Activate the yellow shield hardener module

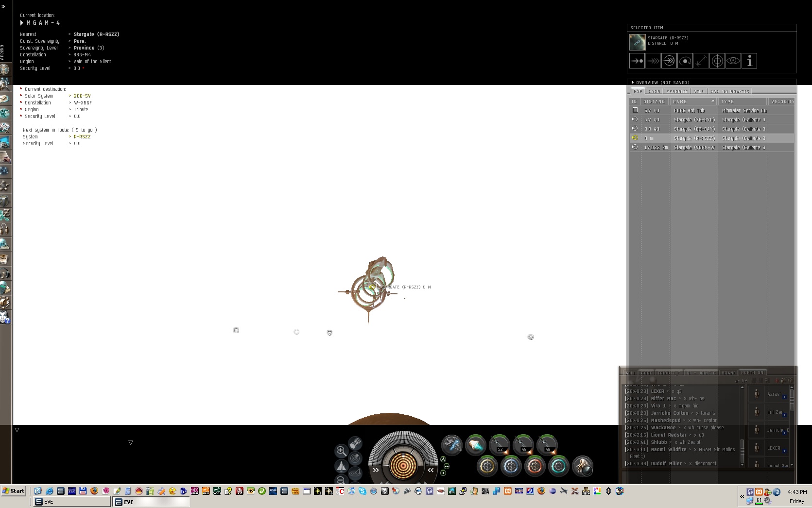click(487, 466)
